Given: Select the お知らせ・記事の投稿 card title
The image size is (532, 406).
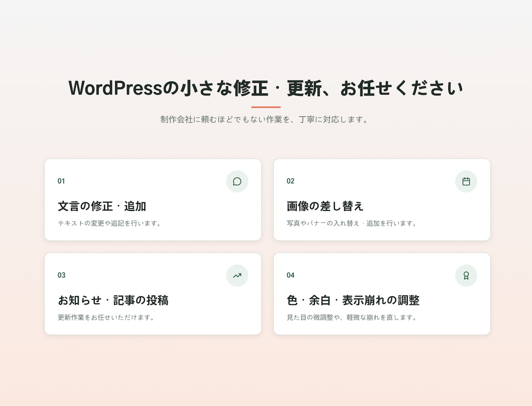Looking at the screenshot, I should (x=113, y=300).
